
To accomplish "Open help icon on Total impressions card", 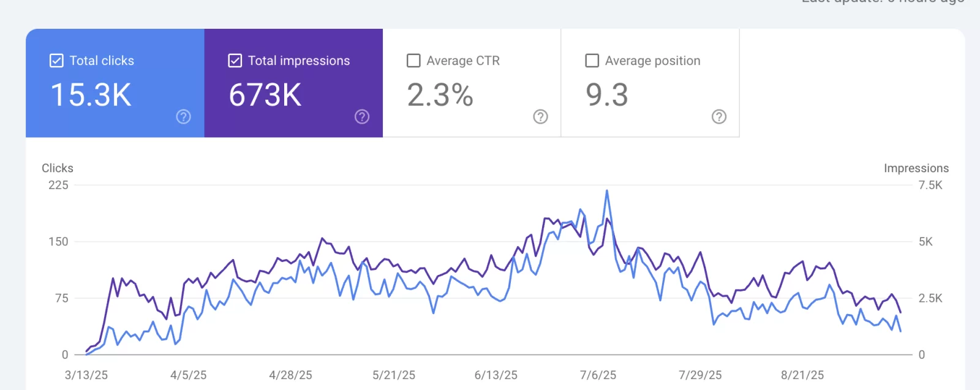I will pos(362,116).
